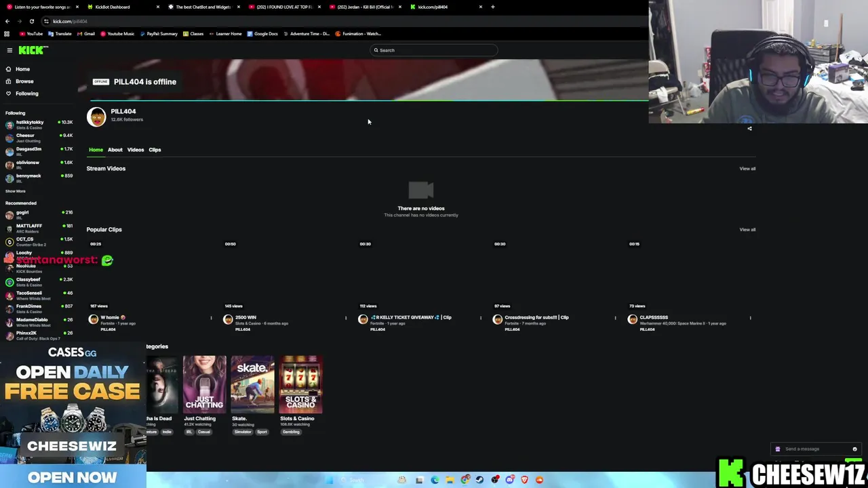Open options for Crossdressing for subs clip
The width and height of the screenshot is (868, 488).
tap(616, 318)
